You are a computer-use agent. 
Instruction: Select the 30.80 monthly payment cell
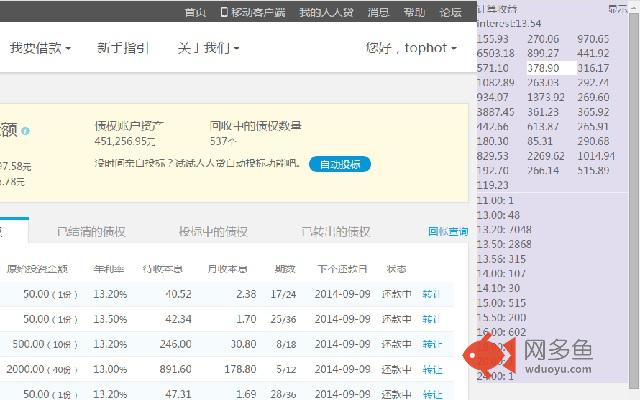244,344
